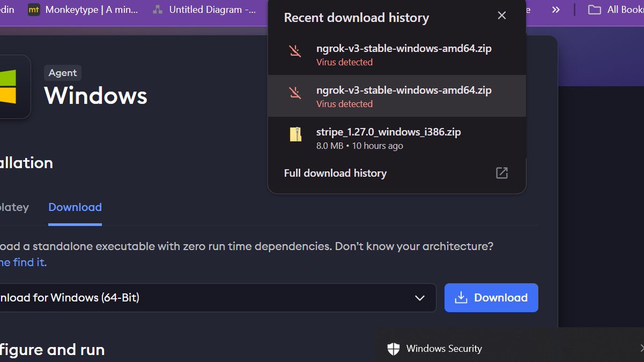This screenshot has height=362, width=644.
Task: Close the Recent download history popup
Action: 502,16
